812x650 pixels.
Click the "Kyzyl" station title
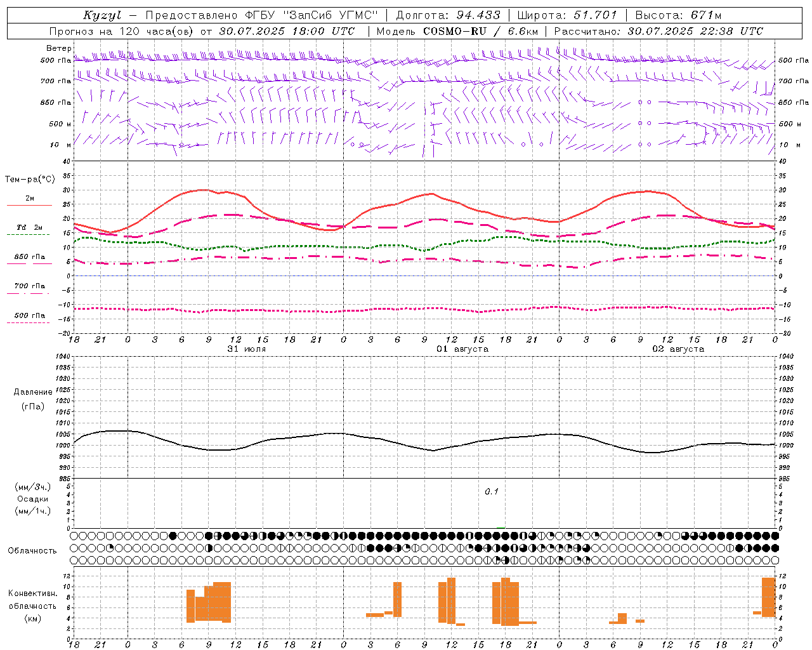[x=101, y=15]
